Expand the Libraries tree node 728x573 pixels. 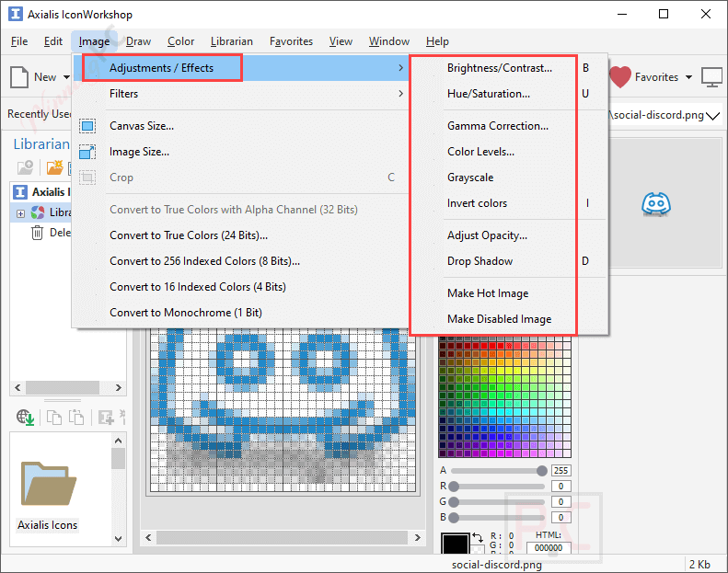pyautogui.click(x=20, y=213)
